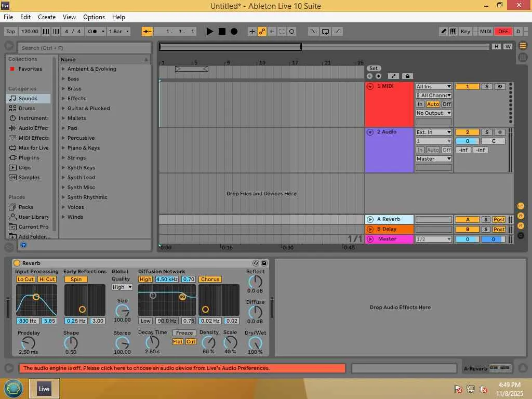Open the Help menu
Image resolution: width=532 pixels, height=399 pixels.
point(119,17)
